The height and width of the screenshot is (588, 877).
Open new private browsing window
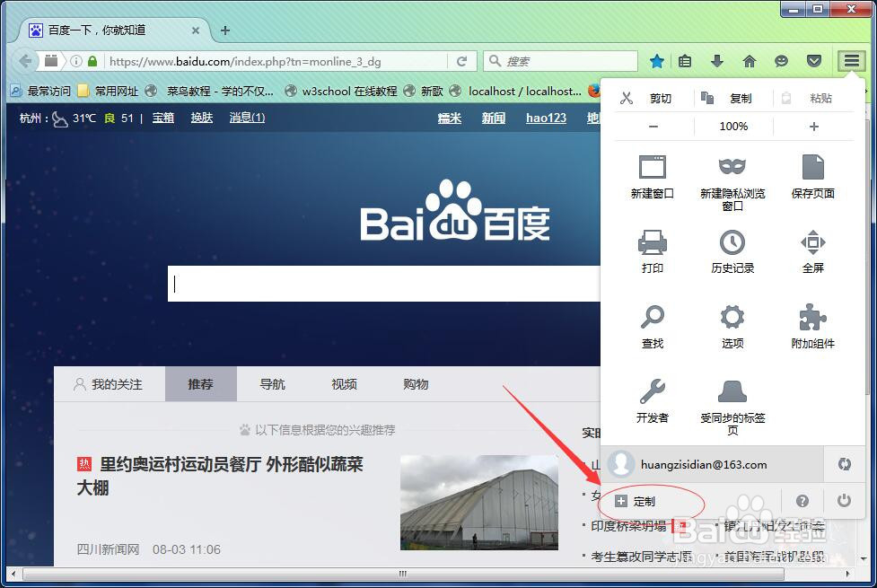click(x=732, y=183)
